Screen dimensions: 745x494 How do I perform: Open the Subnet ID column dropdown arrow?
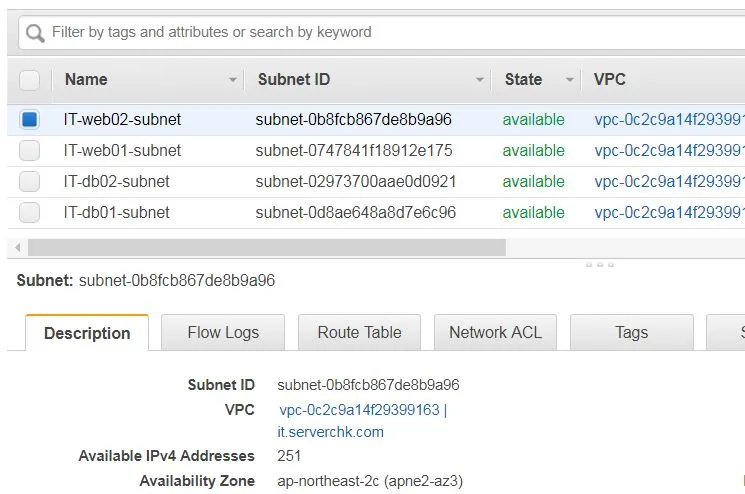pyautogui.click(x=480, y=80)
